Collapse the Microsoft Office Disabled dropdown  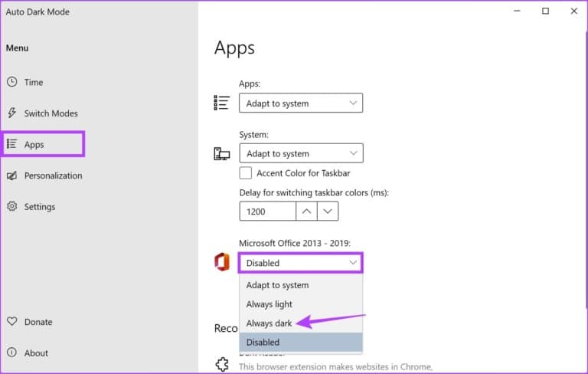pyautogui.click(x=301, y=263)
